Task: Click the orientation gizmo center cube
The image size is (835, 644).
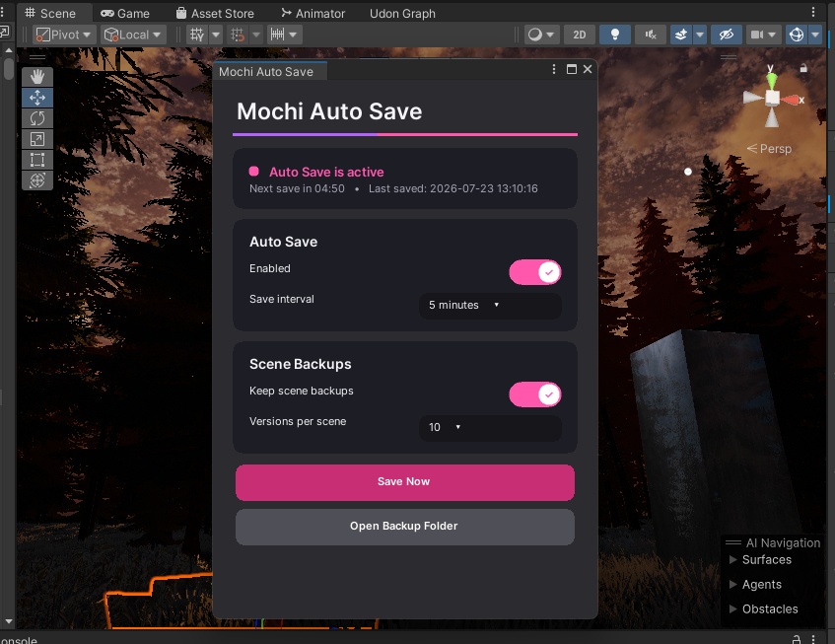Action: coord(772,98)
